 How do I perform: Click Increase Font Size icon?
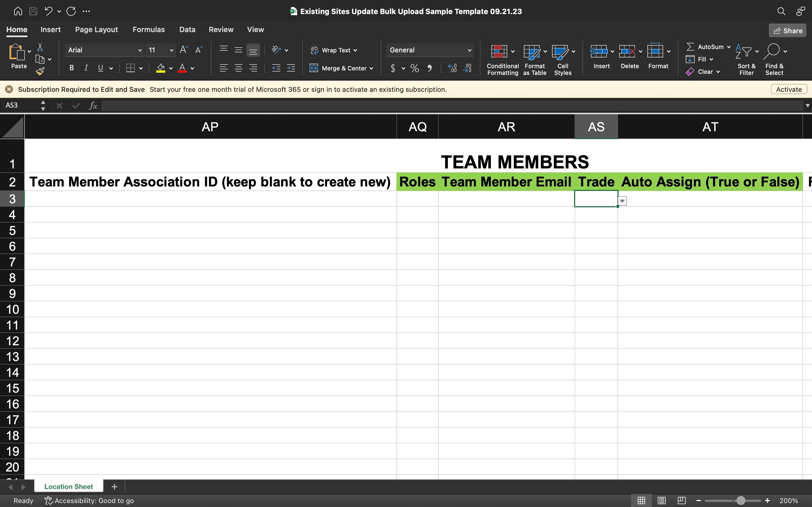pyautogui.click(x=184, y=50)
